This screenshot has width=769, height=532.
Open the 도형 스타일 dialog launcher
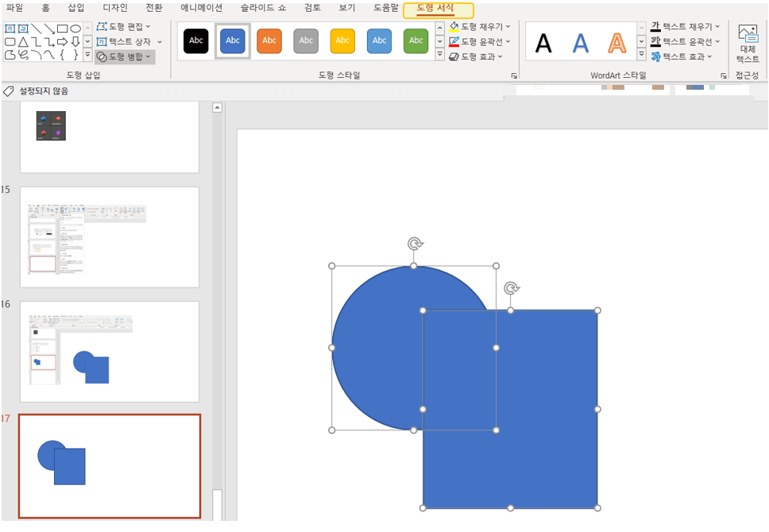pyautogui.click(x=514, y=76)
